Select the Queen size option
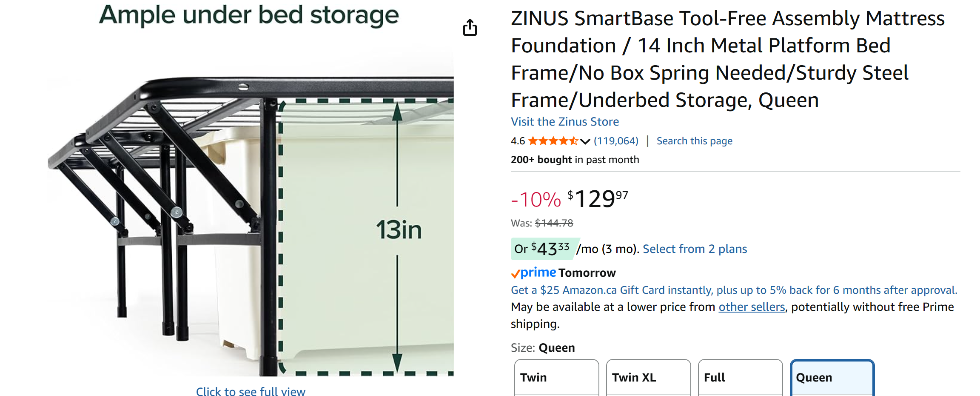The height and width of the screenshot is (396, 980). (832, 377)
